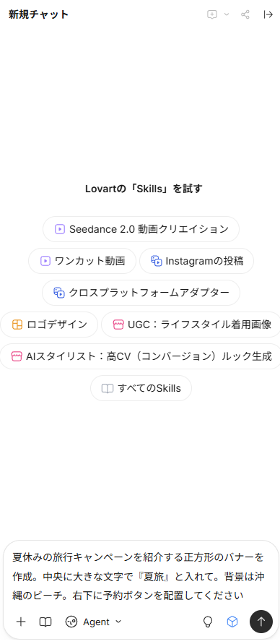Expand the chevron beside new chat icon
The width and height of the screenshot is (280, 644).
click(227, 14)
